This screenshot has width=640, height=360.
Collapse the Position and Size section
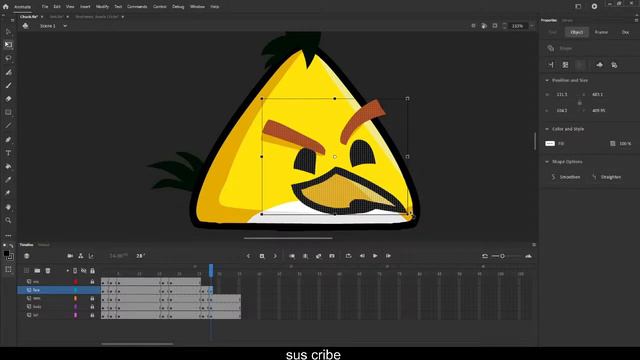tap(547, 80)
